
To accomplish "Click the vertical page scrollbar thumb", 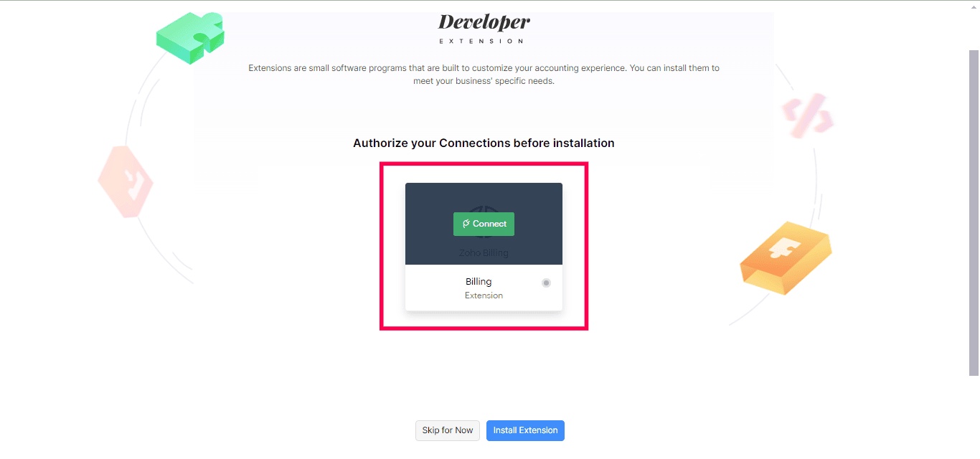I will (x=974, y=212).
